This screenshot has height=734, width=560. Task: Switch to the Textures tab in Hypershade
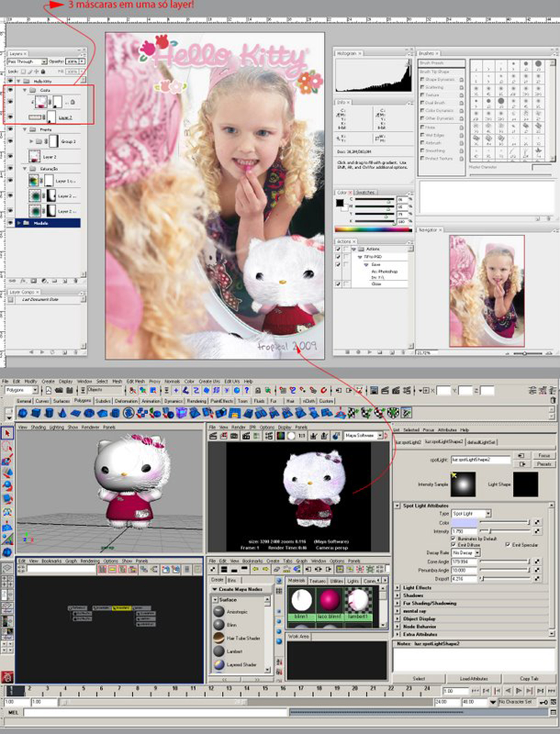pos(317,581)
